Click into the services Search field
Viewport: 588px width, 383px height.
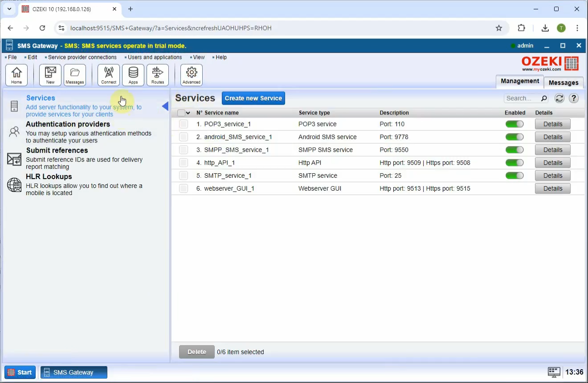[522, 98]
